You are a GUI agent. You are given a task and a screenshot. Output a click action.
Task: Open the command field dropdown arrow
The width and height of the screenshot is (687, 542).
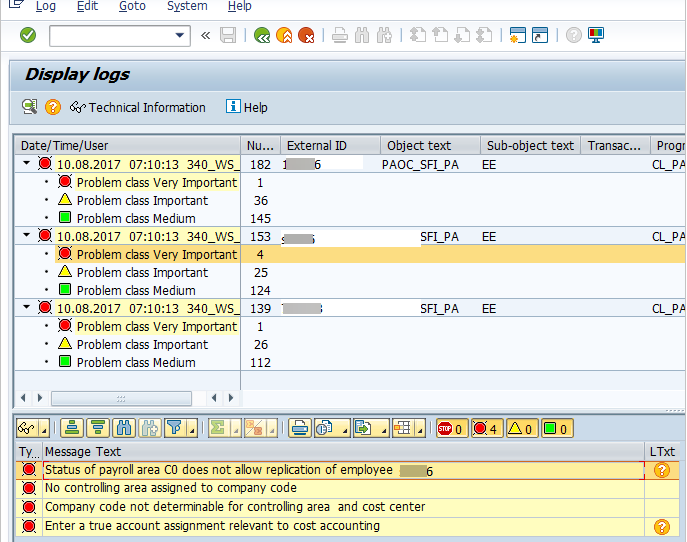180,35
